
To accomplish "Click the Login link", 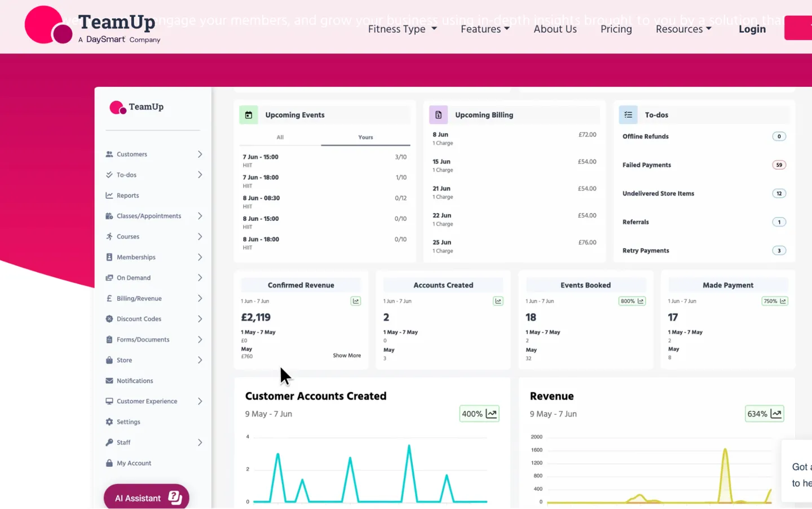I will pyautogui.click(x=752, y=29).
